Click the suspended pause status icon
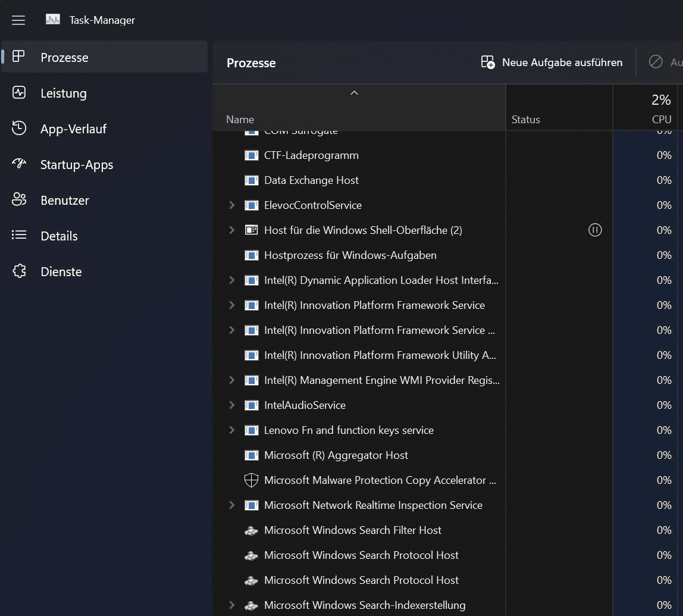Screen dimensions: 683x616 pos(595,230)
